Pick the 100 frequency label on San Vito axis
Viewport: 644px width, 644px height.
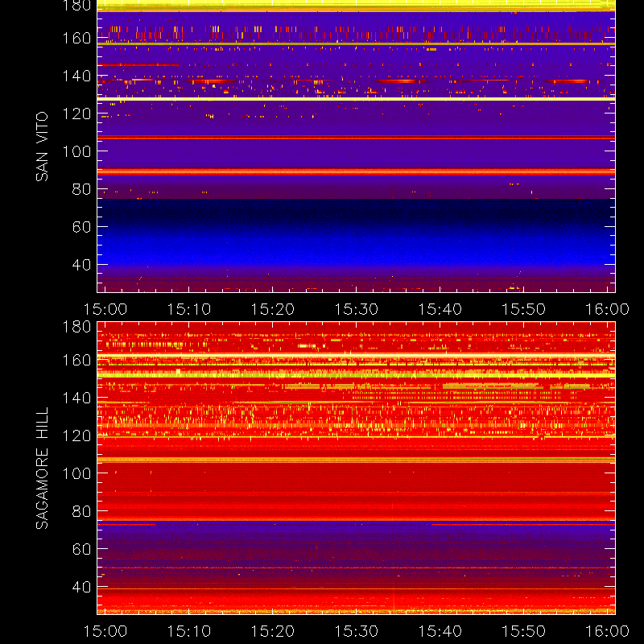[76, 151]
